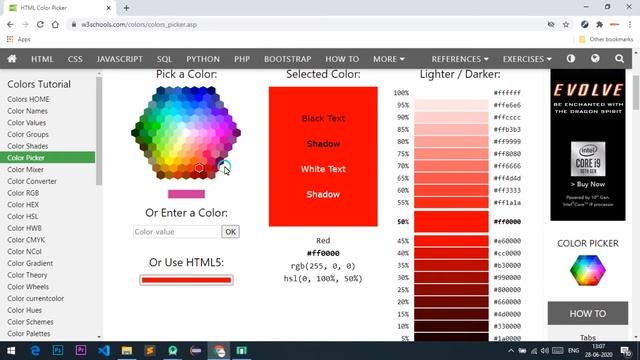Open the Color Wheels sidebar link

coord(28,287)
